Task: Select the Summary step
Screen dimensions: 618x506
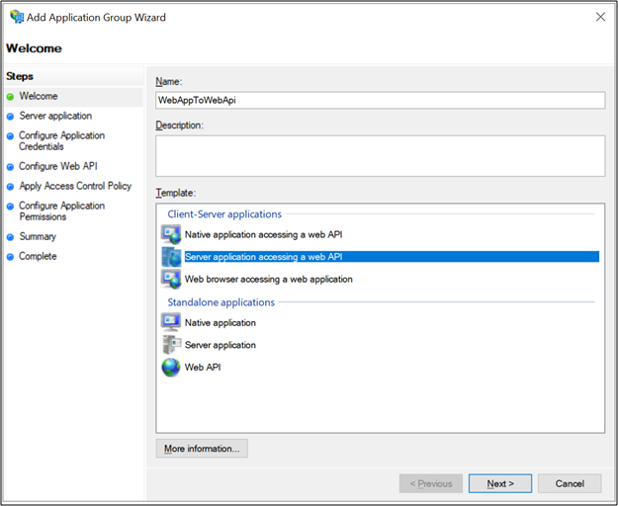Action: tap(38, 236)
